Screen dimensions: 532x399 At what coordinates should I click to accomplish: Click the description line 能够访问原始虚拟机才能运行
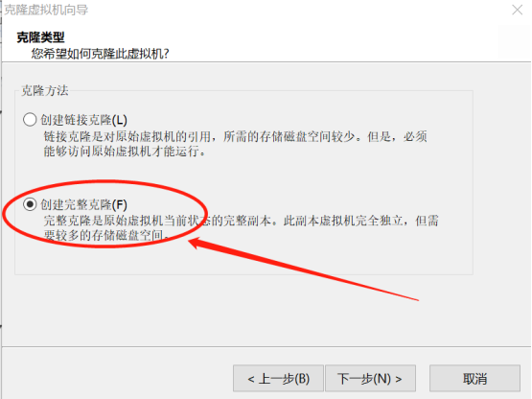(125, 152)
